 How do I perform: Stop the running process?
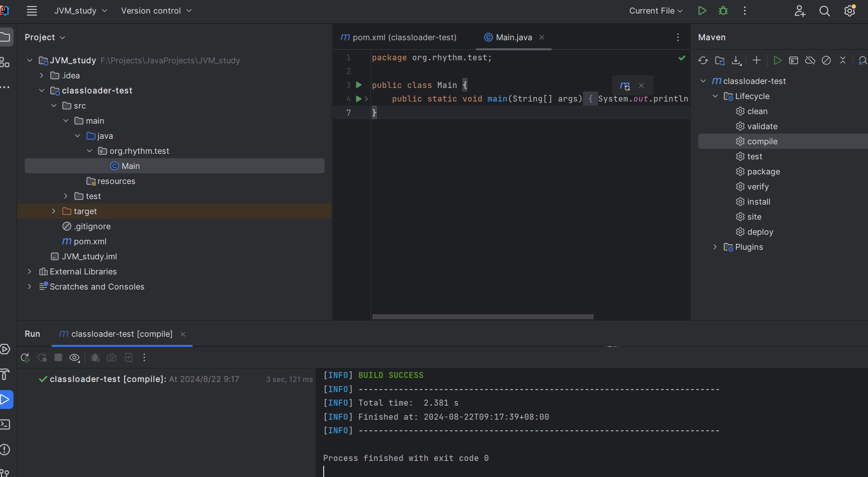58,357
